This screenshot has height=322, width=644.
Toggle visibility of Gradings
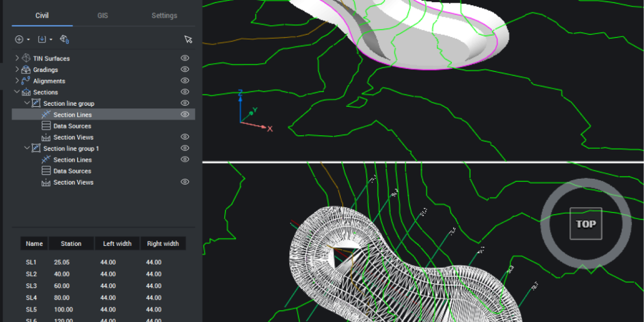(x=185, y=69)
